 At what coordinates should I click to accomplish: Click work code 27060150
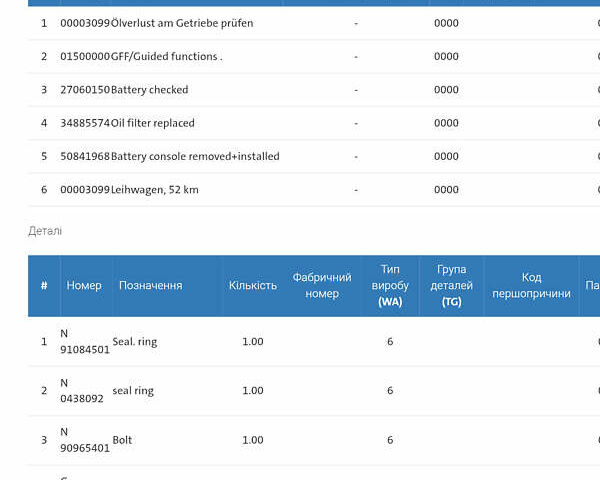click(x=84, y=90)
